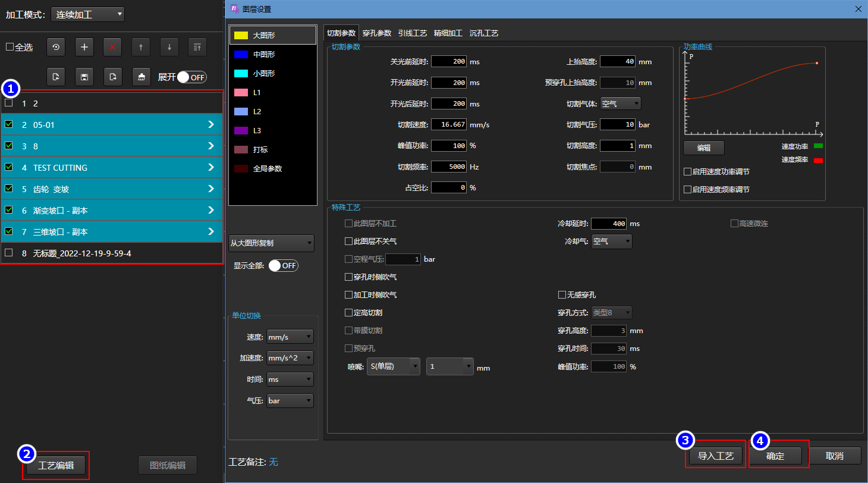868x483 pixels.
Task: Select the 打标 layer row
Action: (x=273, y=149)
